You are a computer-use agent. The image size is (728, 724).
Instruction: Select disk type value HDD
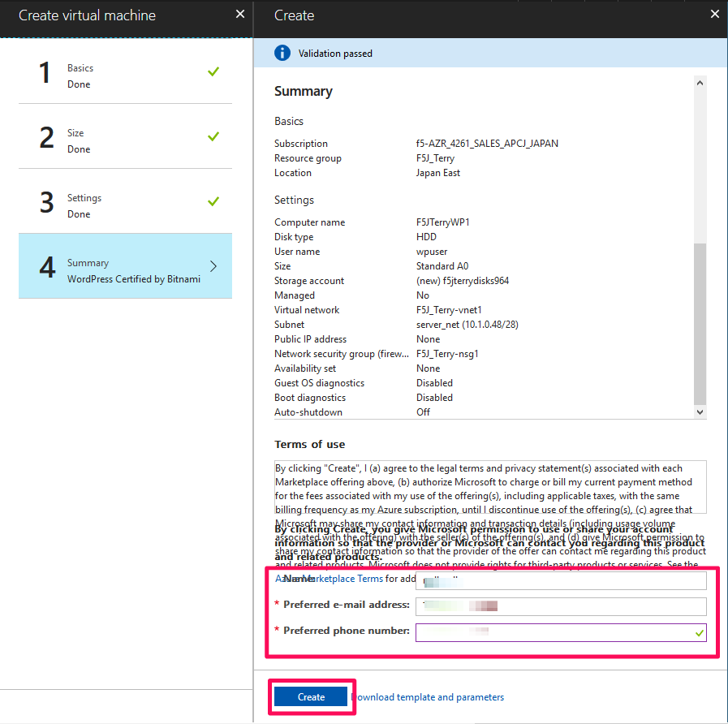tap(426, 237)
